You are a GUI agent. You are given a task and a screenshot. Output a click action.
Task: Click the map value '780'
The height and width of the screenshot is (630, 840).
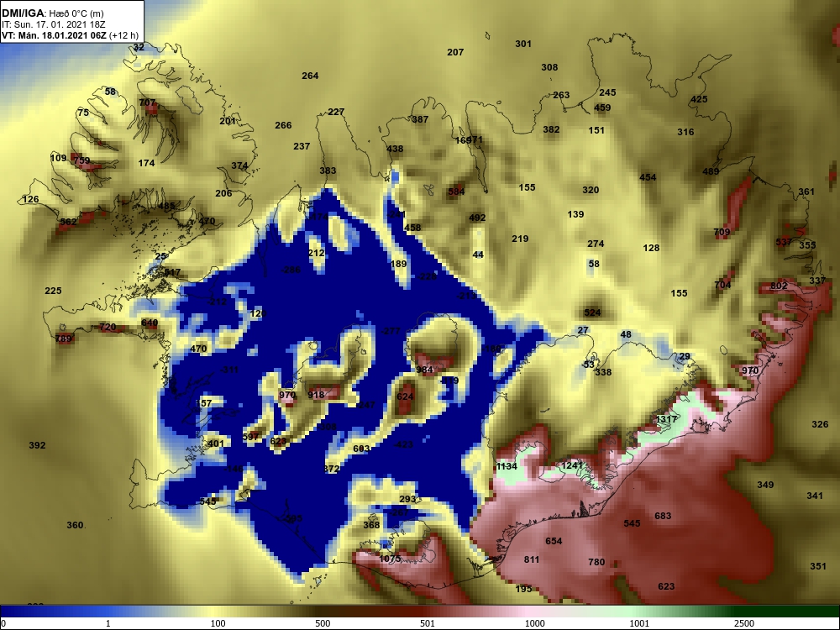tap(596, 563)
